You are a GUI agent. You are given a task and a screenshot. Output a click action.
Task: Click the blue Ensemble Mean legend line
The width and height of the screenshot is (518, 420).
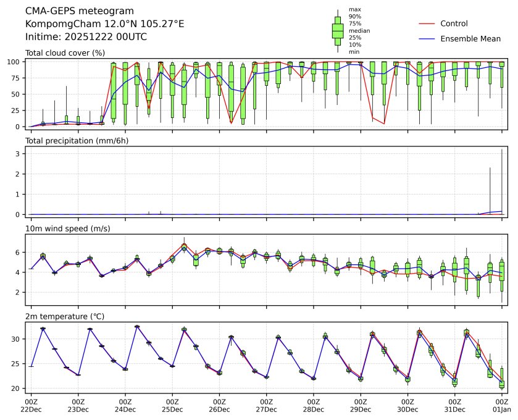[428, 39]
